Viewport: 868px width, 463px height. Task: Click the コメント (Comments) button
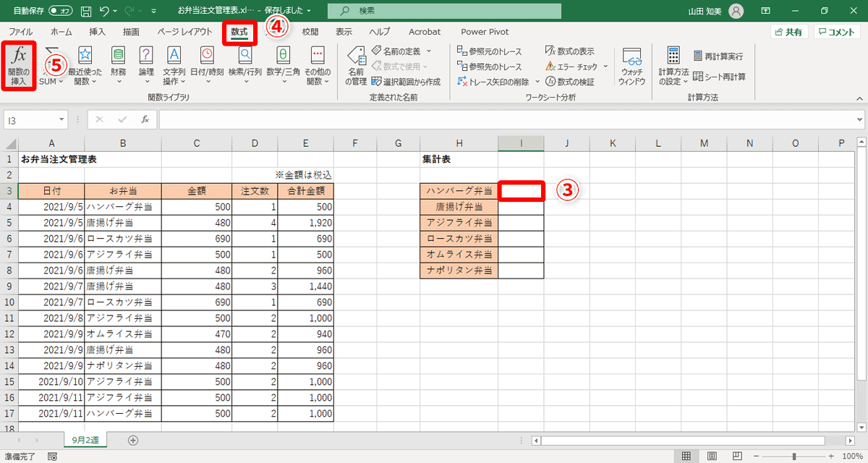tap(835, 31)
